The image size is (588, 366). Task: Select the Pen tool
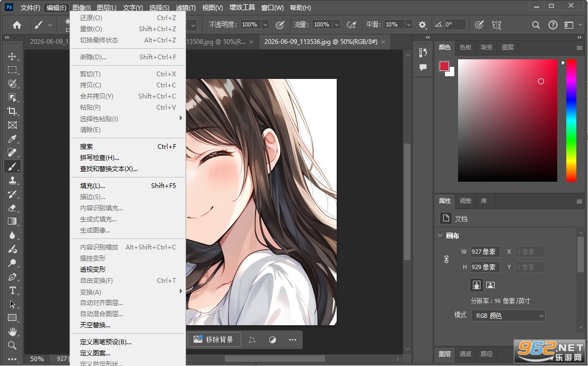click(x=12, y=277)
